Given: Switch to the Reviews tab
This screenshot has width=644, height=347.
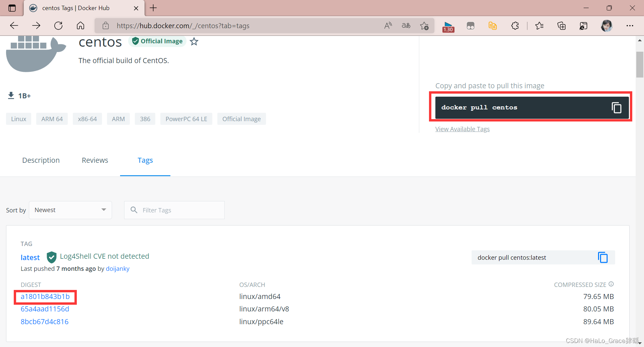Looking at the screenshot, I should [x=95, y=160].
